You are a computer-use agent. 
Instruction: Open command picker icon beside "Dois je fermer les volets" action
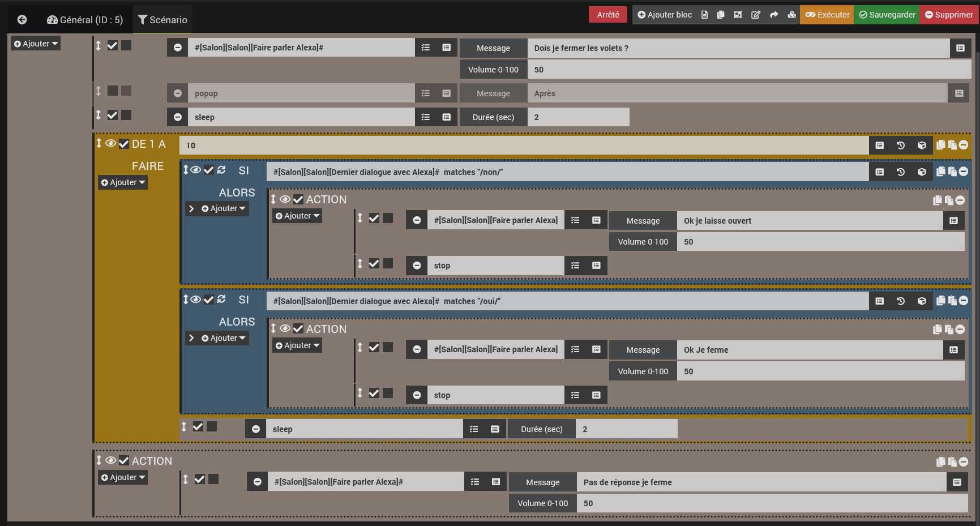[426, 48]
